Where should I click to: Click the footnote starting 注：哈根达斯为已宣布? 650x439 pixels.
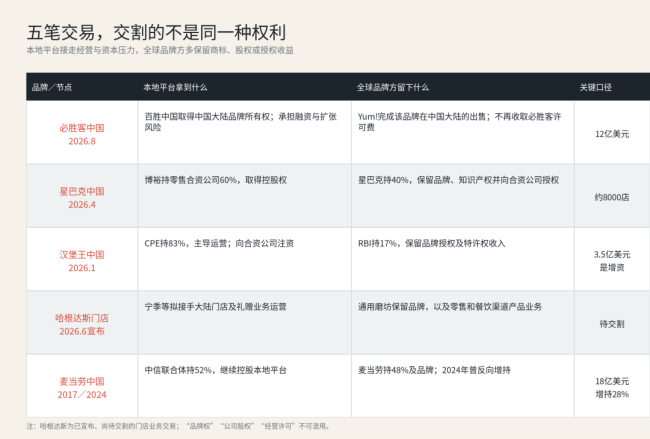[178, 426]
